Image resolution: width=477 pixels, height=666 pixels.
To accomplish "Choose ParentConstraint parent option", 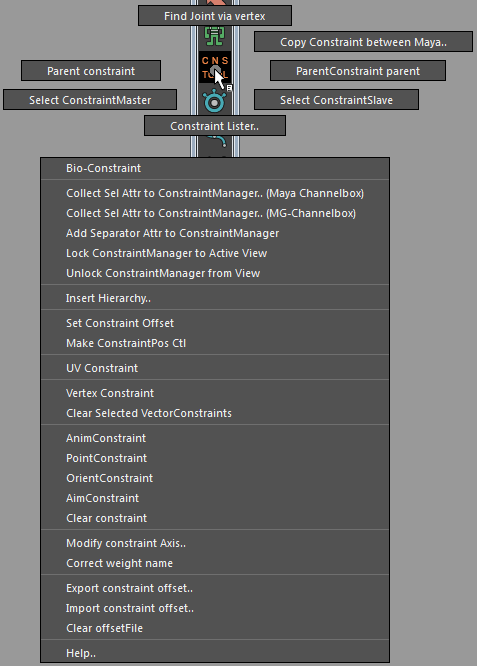I will [358, 71].
